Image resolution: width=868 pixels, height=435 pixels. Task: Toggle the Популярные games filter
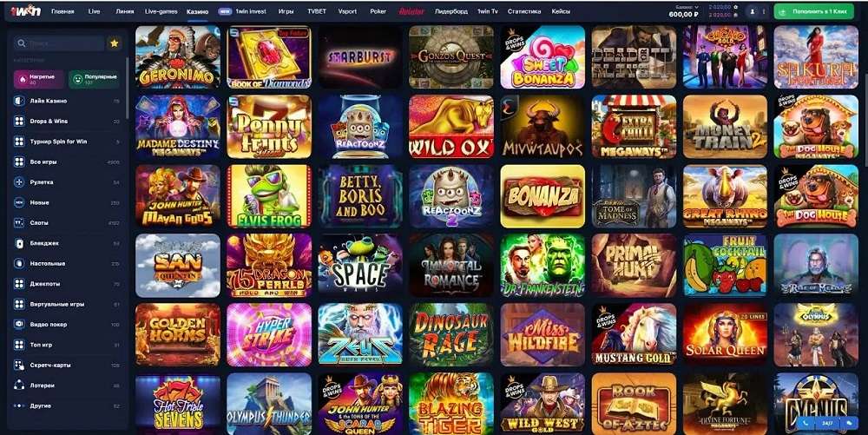point(94,79)
